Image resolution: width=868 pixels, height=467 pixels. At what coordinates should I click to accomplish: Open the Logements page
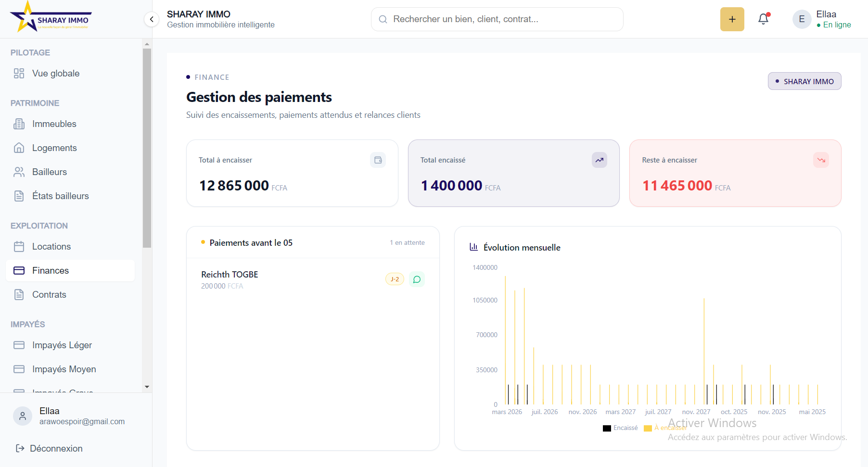(x=54, y=148)
